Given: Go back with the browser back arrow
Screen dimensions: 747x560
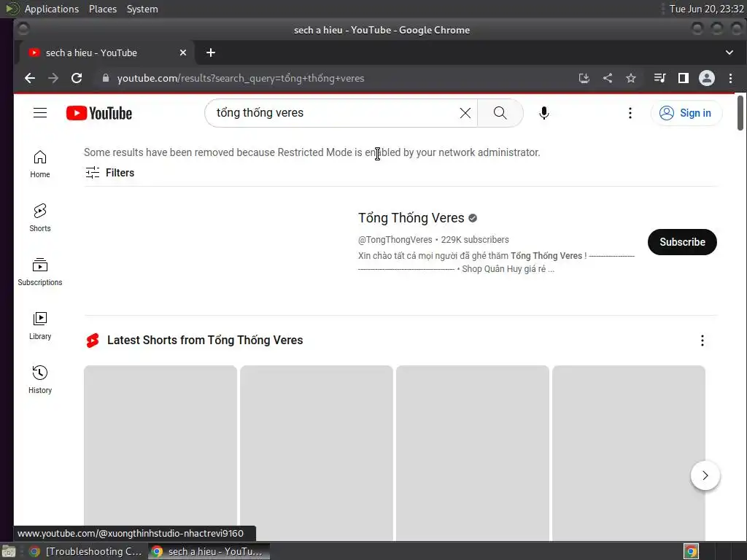Looking at the screenshot, I should (x=30, y=78).
